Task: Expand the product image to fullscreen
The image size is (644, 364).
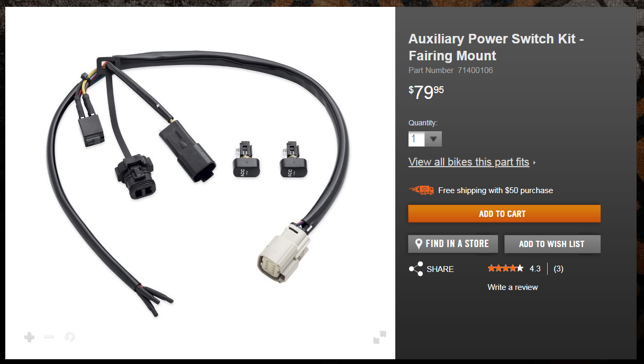Action: pos(379,337)
